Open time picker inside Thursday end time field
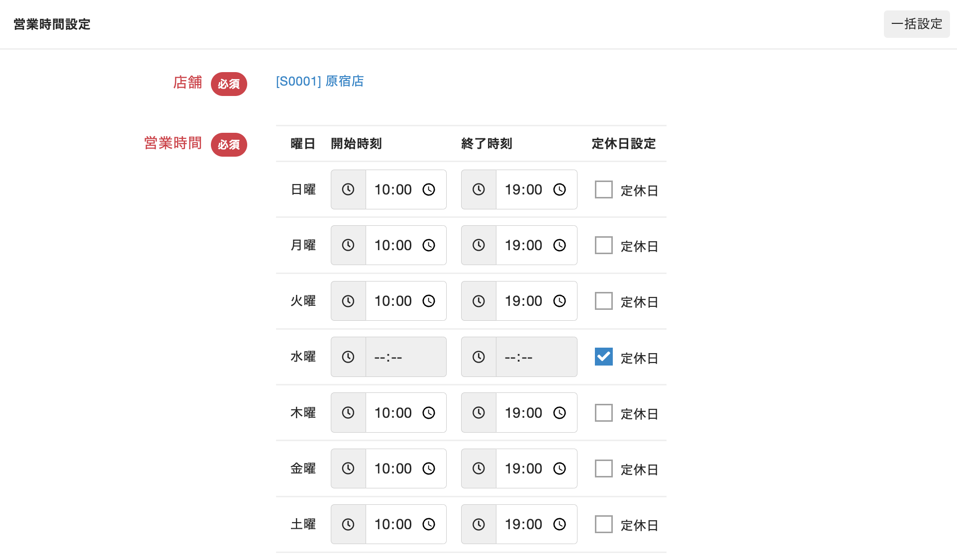Screen dimensions: 957x560 point(560,413)
